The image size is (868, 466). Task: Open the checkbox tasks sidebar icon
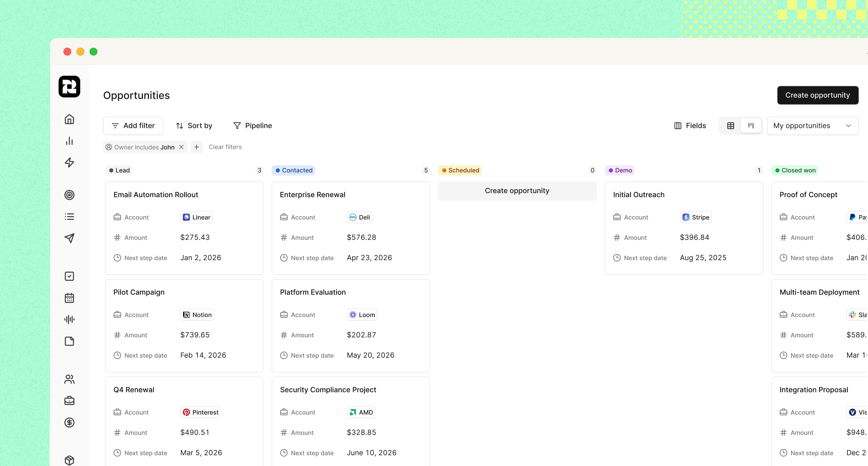69,276
